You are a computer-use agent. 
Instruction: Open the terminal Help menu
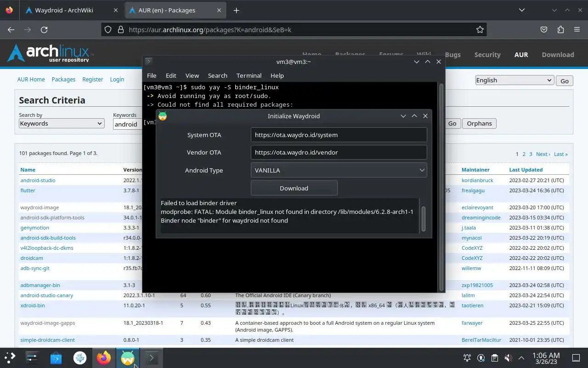click(x=277, y=75)
